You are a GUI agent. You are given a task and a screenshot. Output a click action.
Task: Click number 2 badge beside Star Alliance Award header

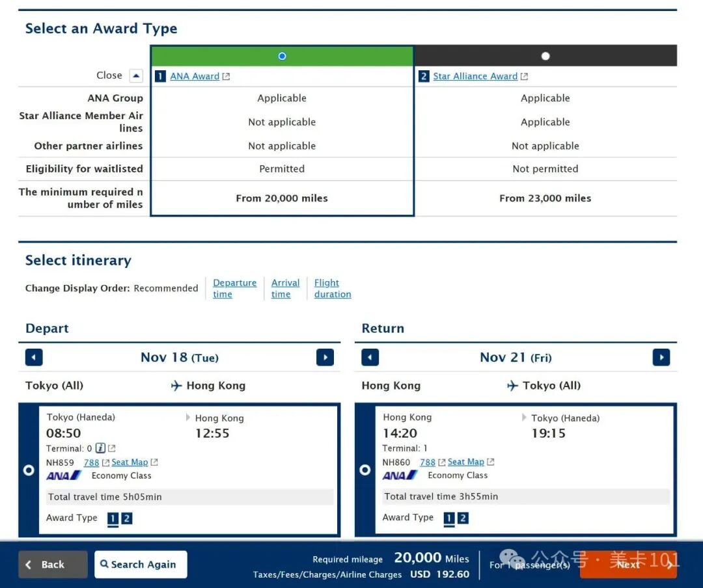tap(423, 76)
